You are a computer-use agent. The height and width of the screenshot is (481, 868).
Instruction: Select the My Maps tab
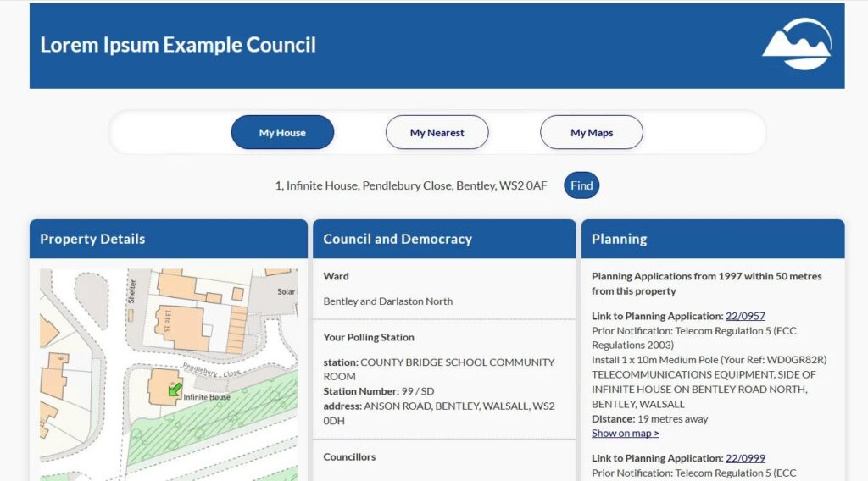click(x=591, y=132)
